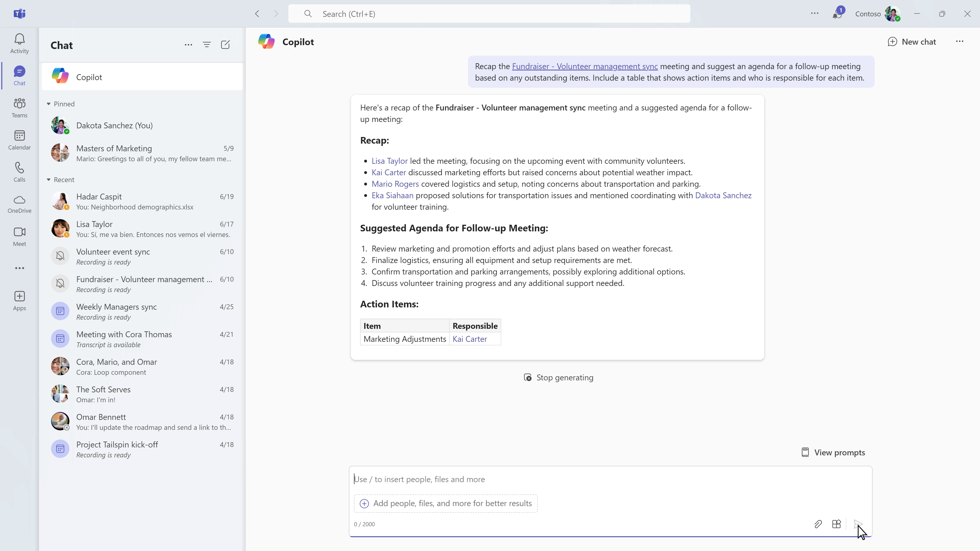Click Add people, files, and more
Image resolution: width=980 pixels, height=551 pixels.
click(446, 503)
